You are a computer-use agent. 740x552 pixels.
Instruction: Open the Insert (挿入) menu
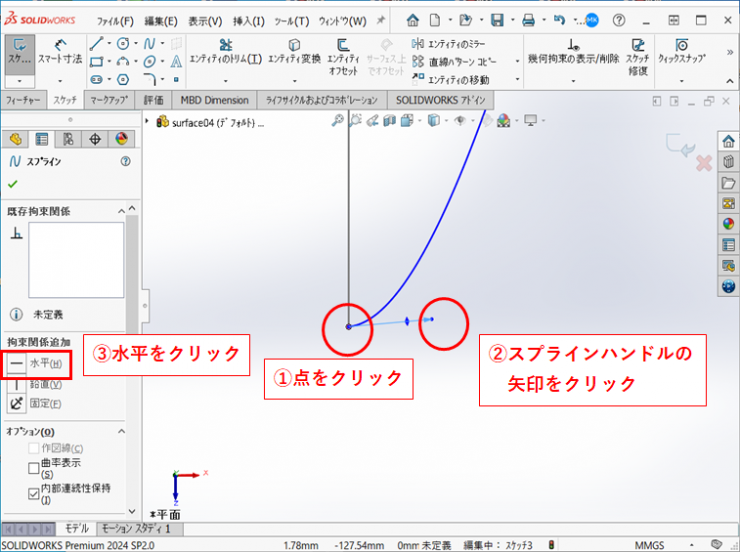(249, 20)
